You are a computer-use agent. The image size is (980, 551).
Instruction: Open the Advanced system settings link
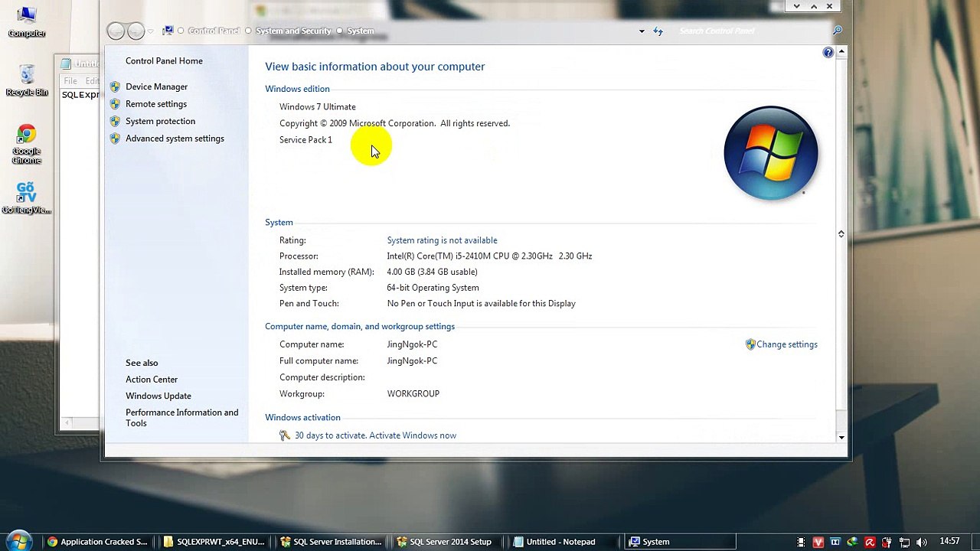(175, 139)
